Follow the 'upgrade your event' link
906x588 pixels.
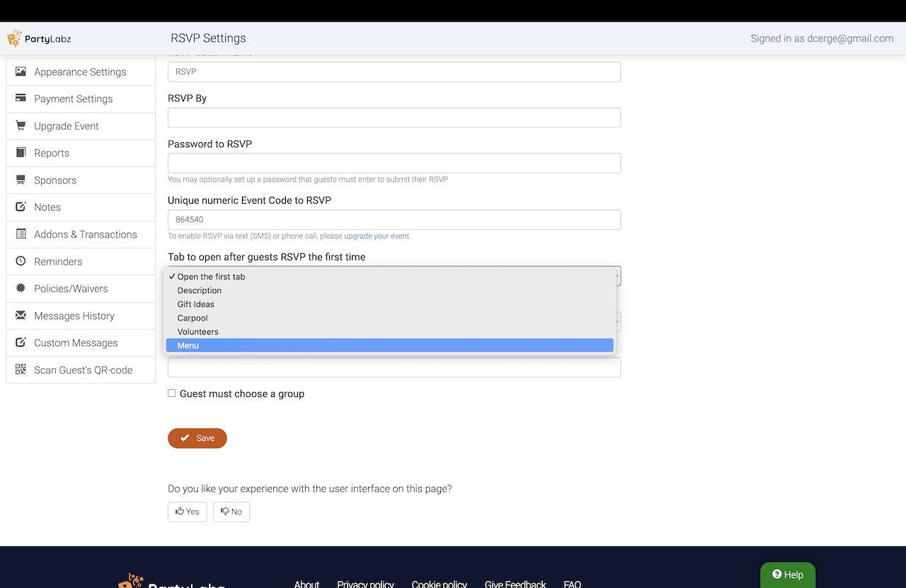(x=377, y=236)
